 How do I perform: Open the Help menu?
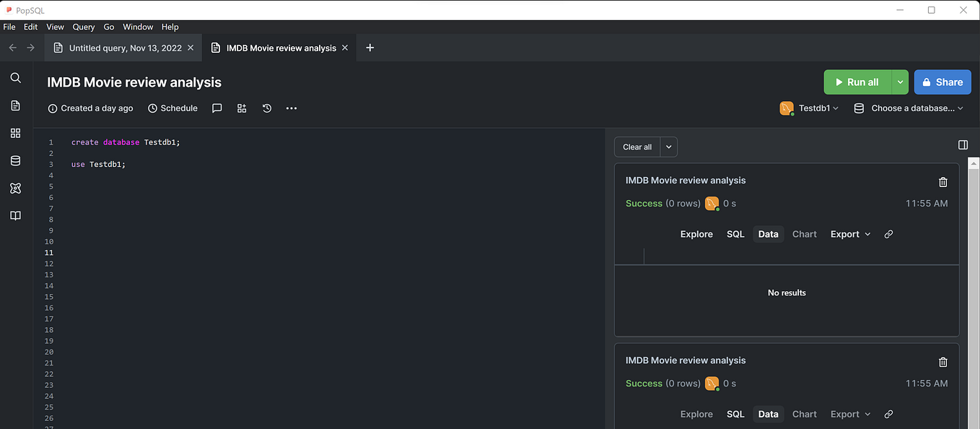point(170,27)
